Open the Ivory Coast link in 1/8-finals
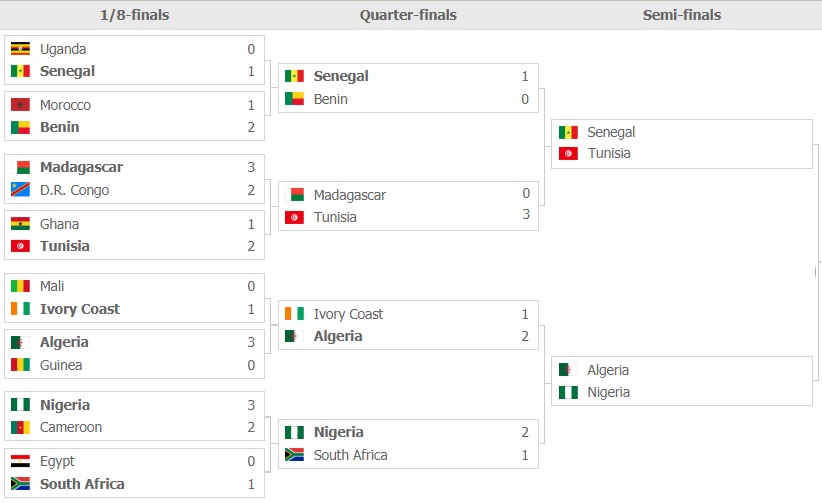The width and height of the screenshot is (822, 503). 80,309
